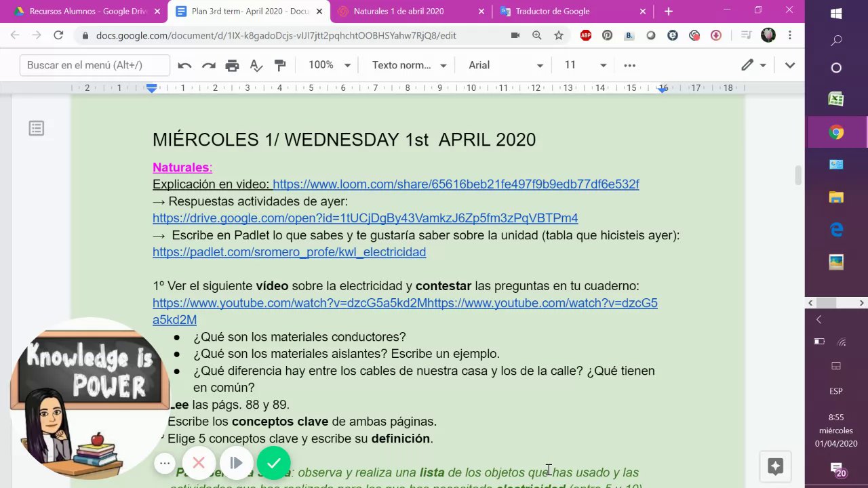Reload the current page

[58, 35]
